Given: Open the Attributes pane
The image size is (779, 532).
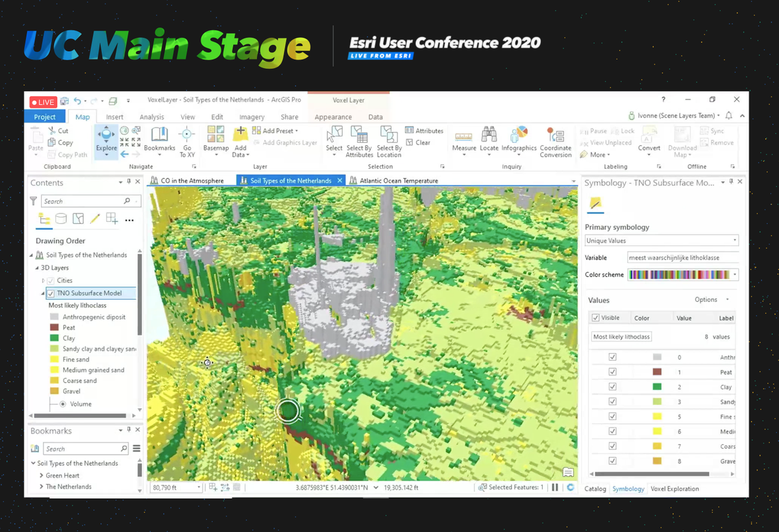Looking at the screenshot, I should 424,131.
